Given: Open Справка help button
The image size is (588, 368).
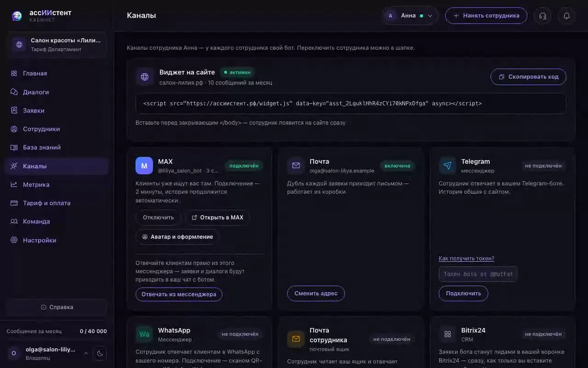Looking at the screenshot, I should (57, 307).
